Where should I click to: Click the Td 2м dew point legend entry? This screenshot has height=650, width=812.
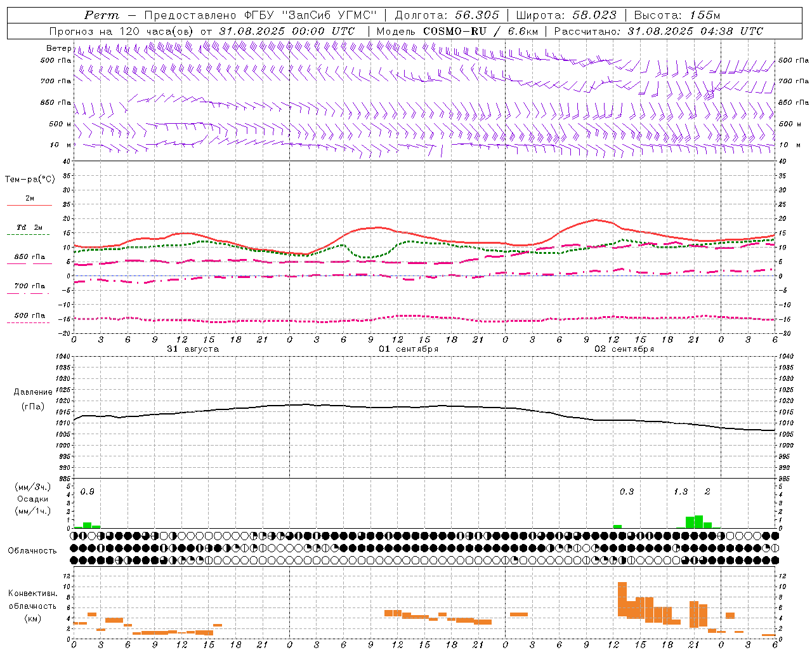pos(29,230)
